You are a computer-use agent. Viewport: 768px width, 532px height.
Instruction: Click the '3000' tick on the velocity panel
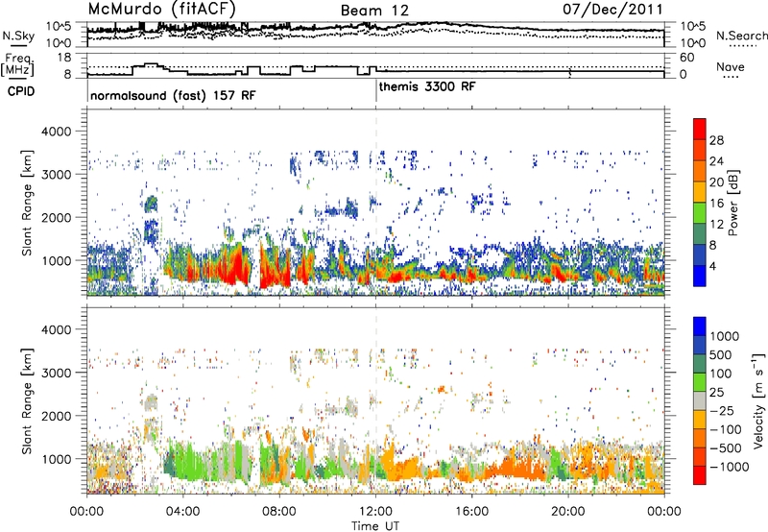[x=57, y=373]
